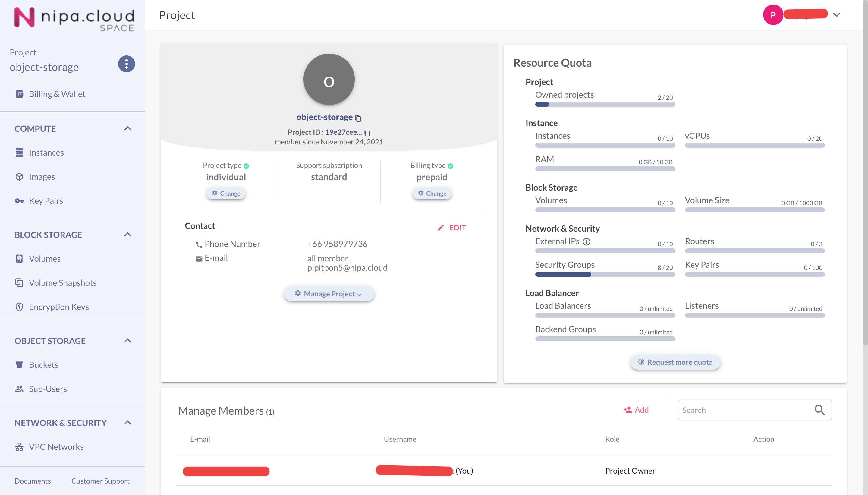
Task: Open Billing & Wallet page
Action: pos(57,94)
